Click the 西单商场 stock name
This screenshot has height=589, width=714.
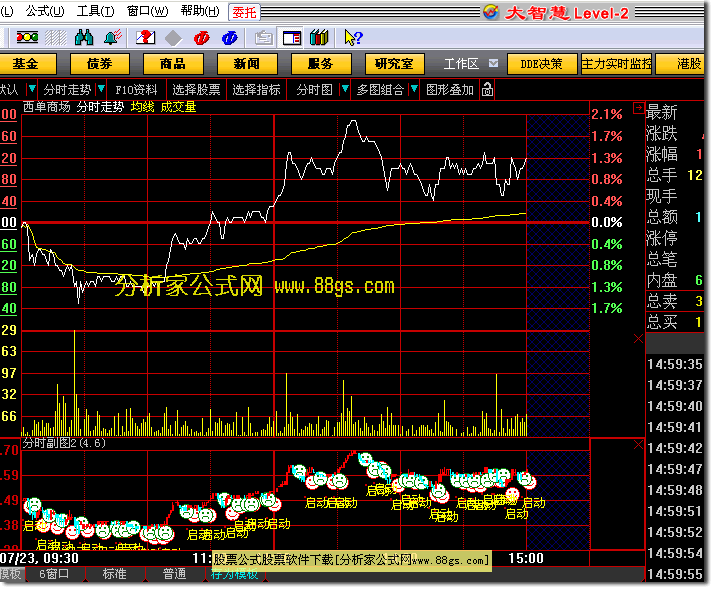47,107
